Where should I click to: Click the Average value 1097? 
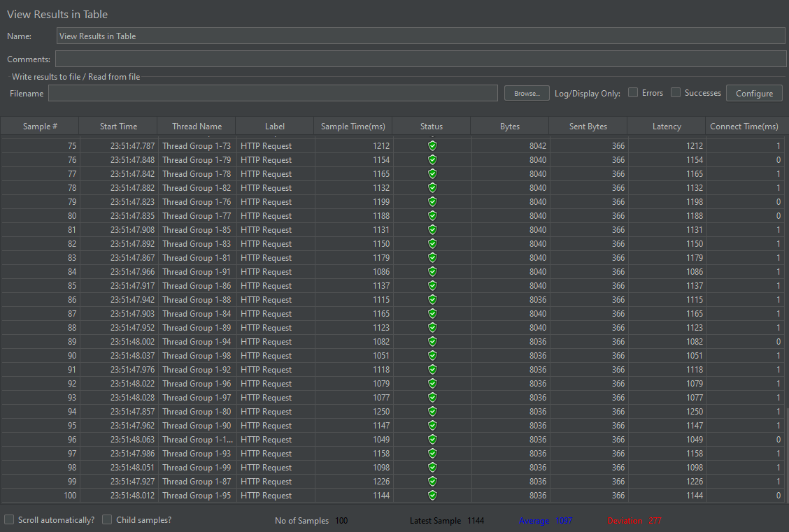coord(564,520)
